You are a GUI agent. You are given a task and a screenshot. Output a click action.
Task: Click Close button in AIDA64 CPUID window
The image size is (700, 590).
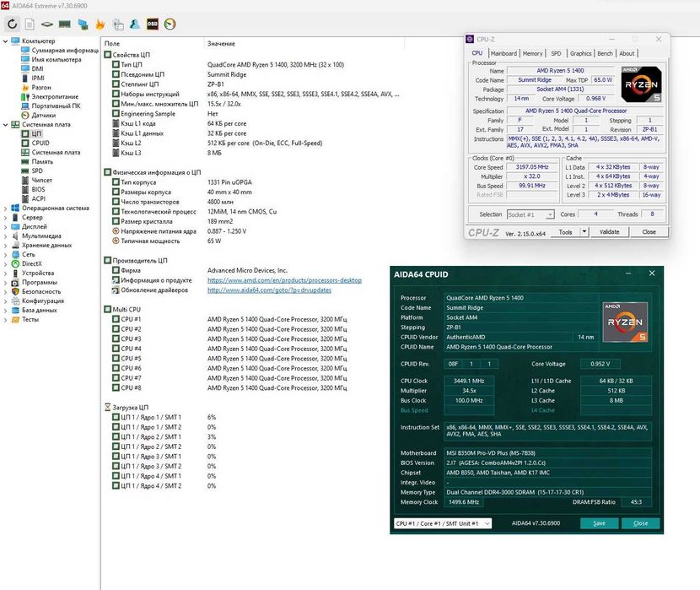pos(641,523)
